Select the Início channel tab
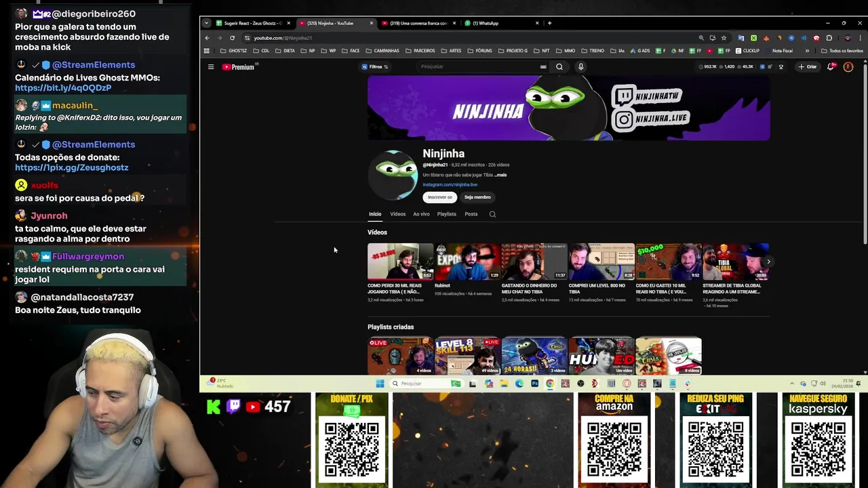This screenshot has width=868, height=488. [x=375, y=214]
